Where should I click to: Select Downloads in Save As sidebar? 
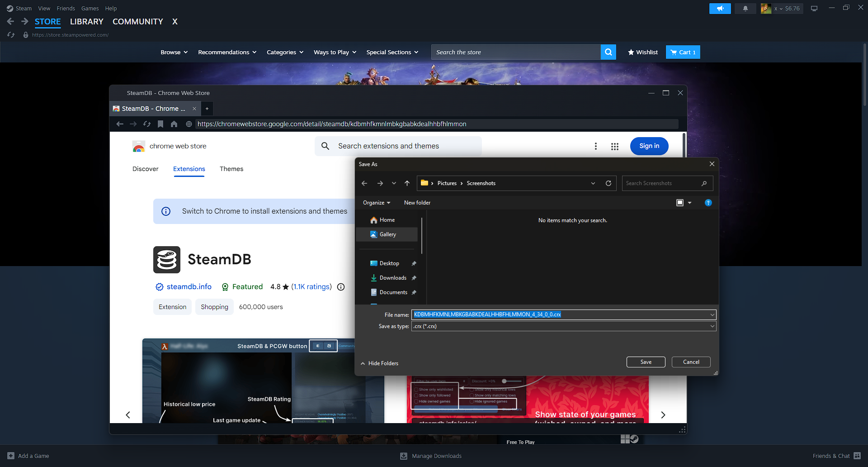[x=393, y=278]
